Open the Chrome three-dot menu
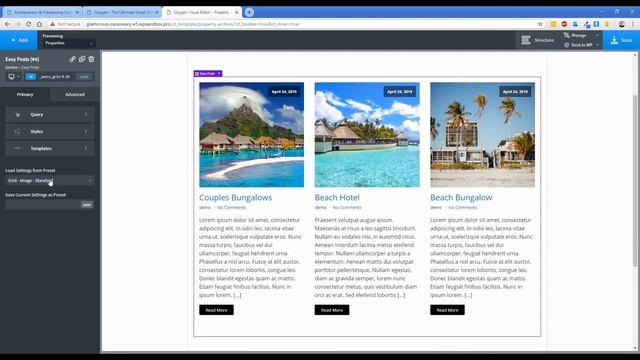The width and height of the screenshot is (640, 360). click(x=634, y=24)
